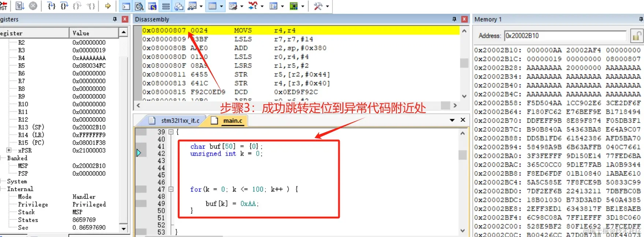Open the Analysis windows dropdown arrow
The width and height of the screenshot is (644, 237).
coord(262,6)
